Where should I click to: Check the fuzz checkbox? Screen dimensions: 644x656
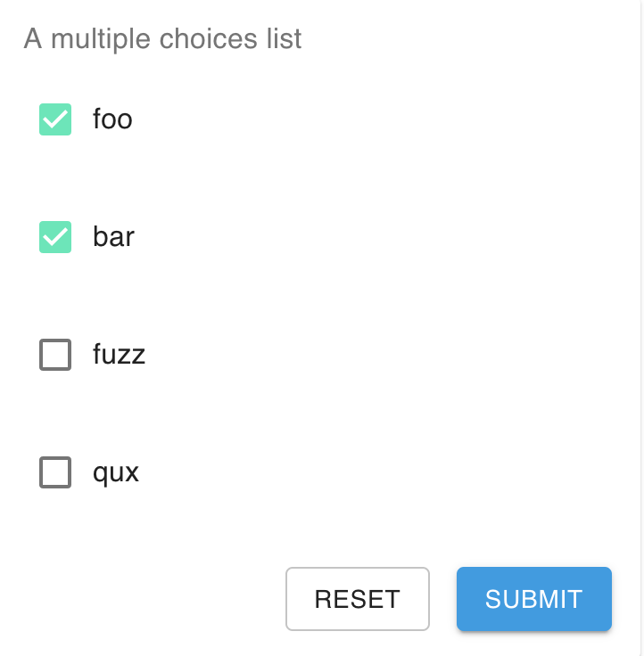(55, 355)
